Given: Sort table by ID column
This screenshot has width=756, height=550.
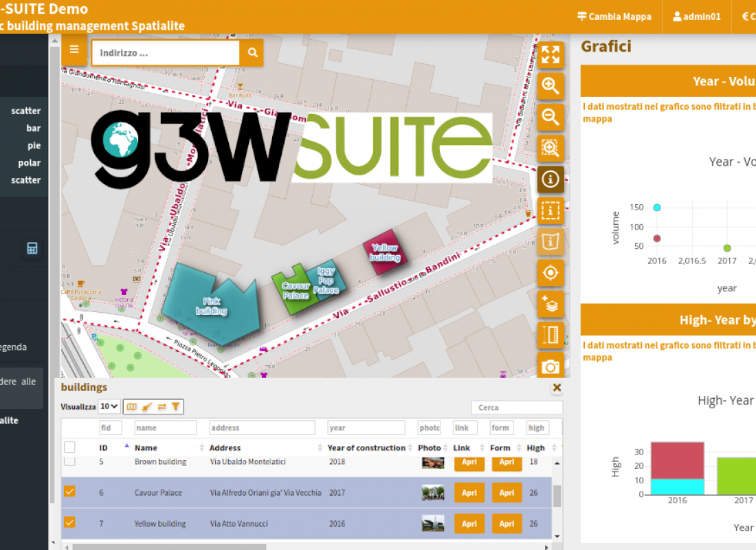Looking at the screenshot, I should 114,448.
